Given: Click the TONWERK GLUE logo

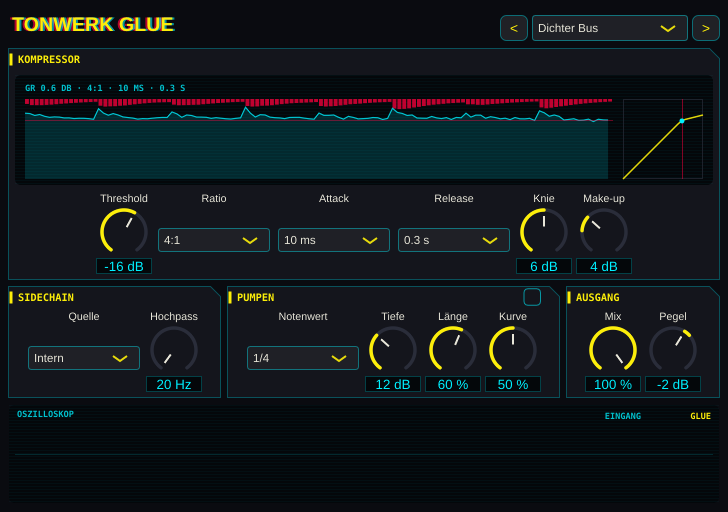Looking at the screenshot, I should pos(93,24).
